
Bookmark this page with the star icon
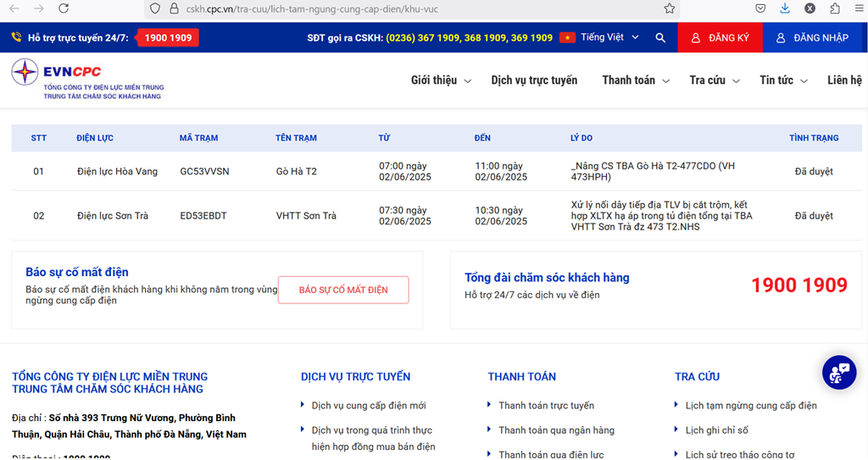(x=670, y=8)
